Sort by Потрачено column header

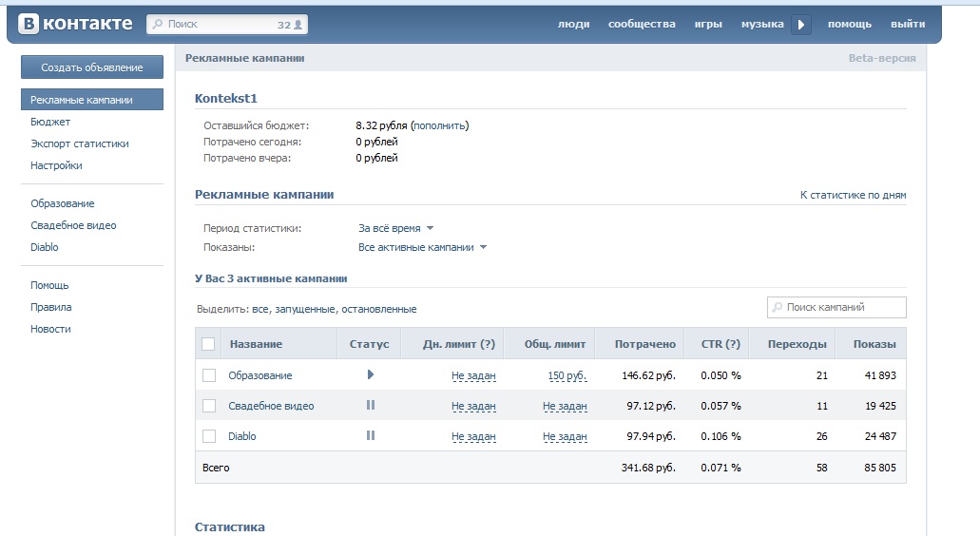pyautogui.click(x=645, y=344)
